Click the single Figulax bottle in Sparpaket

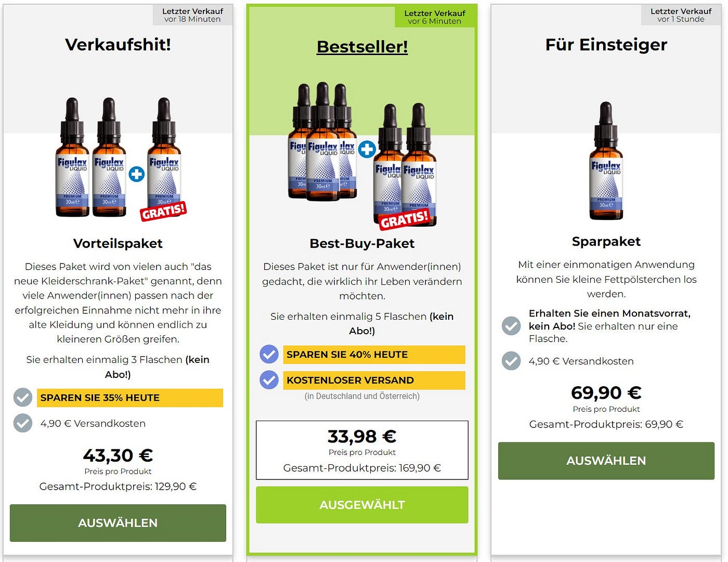click(x=606, y=164)
